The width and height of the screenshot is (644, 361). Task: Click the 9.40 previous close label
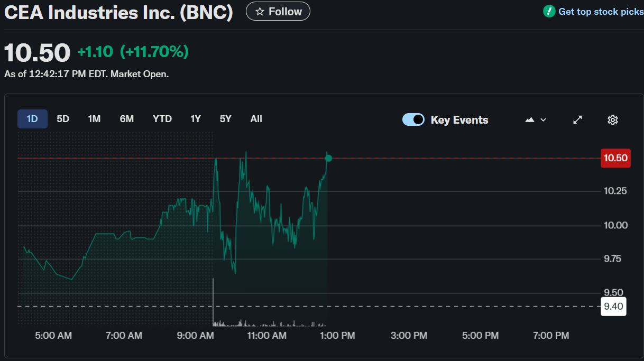tap(613, 307)
